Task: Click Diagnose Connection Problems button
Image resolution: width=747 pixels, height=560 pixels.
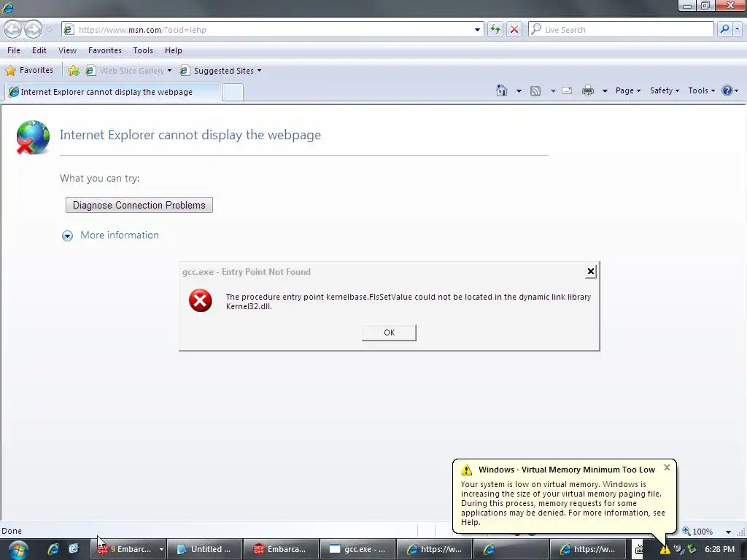Action: point(139,205)
